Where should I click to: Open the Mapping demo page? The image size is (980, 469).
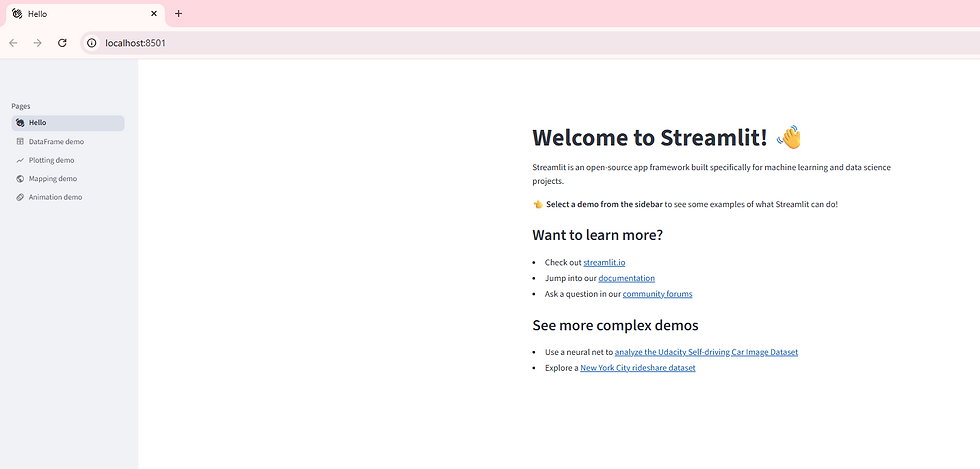pos(68,179)
